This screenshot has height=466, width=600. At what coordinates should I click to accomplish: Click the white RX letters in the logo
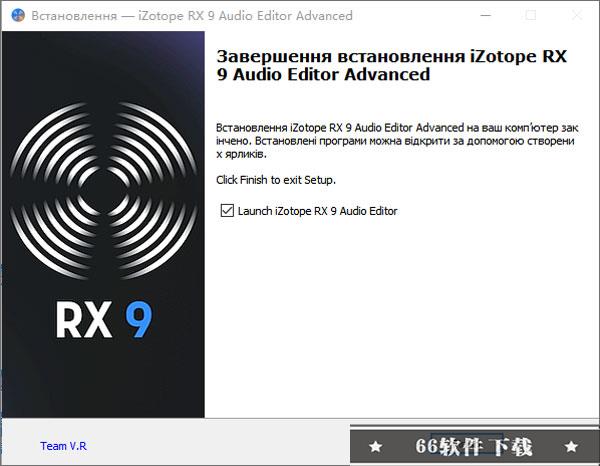click(x=84, y=319)
